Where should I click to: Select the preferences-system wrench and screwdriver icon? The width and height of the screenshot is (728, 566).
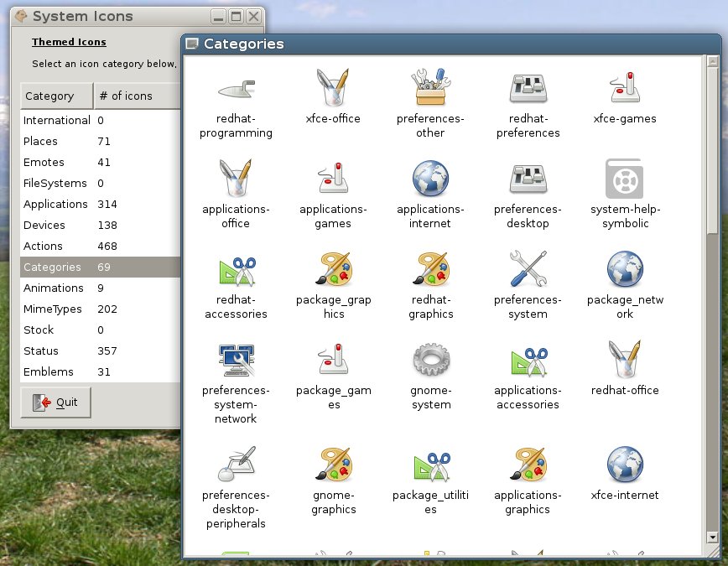point(528,269)
